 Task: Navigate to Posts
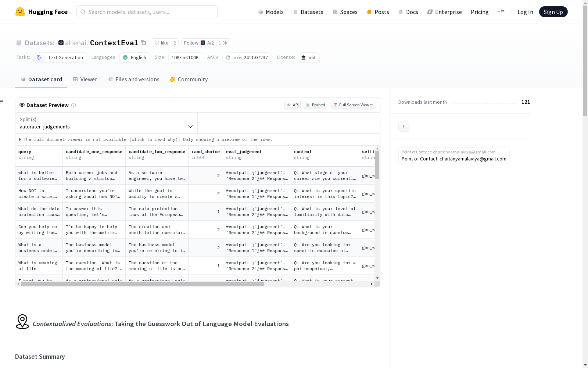coord(378,12)
